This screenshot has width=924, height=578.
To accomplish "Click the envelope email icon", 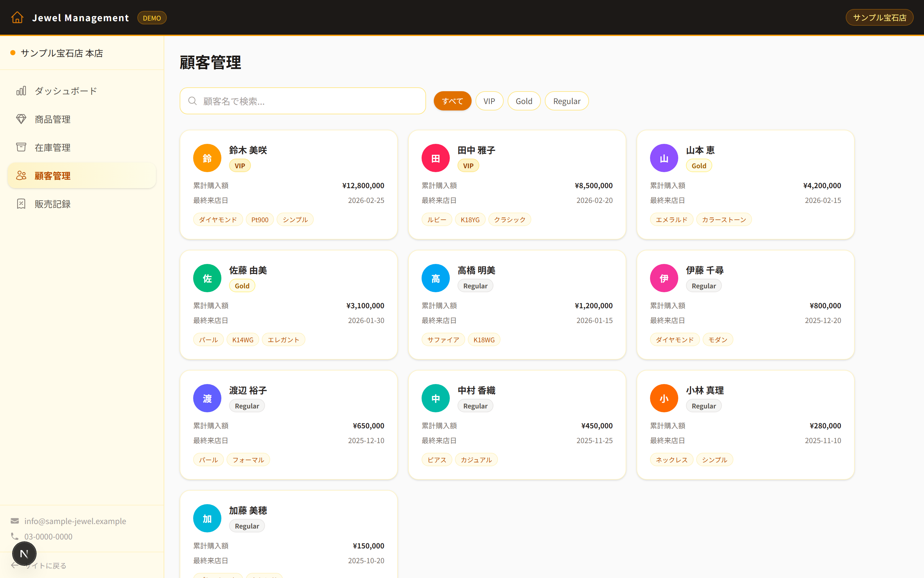I will [15, 521].
